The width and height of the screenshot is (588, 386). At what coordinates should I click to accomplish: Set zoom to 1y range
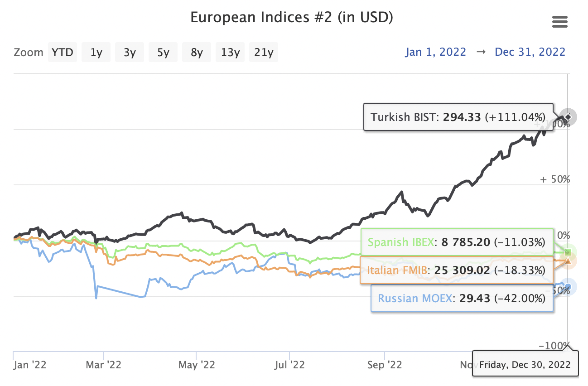point(96,53)
